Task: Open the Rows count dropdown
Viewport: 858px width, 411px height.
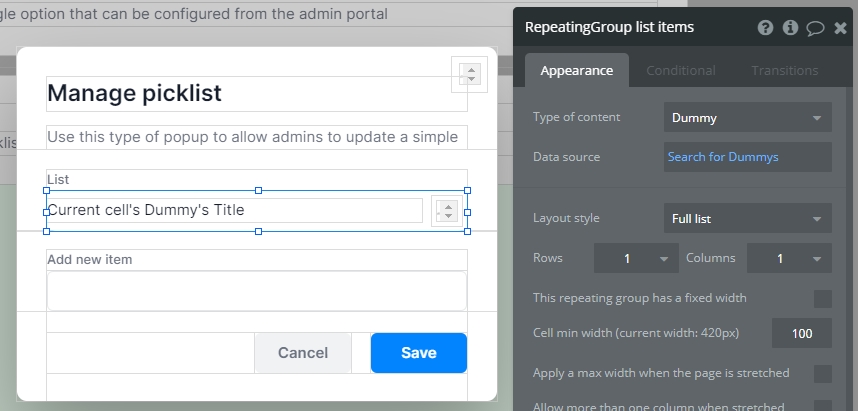Action: click(636, 258)
